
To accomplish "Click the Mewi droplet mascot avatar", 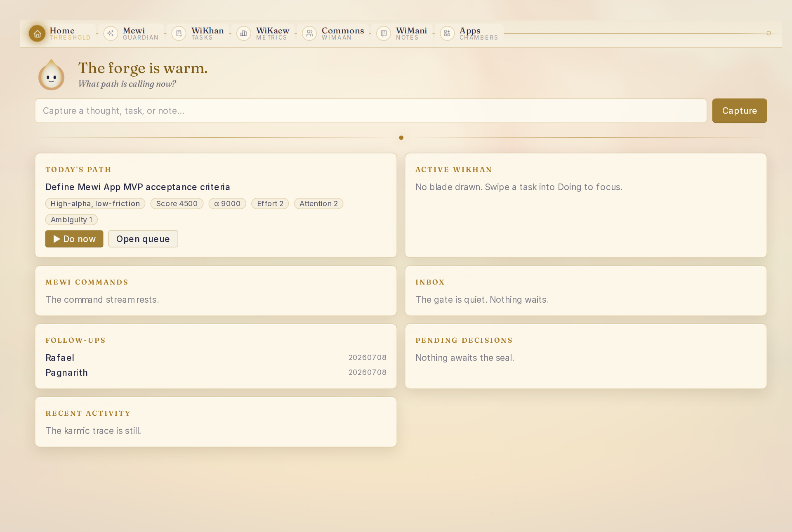I will (52, 75).
